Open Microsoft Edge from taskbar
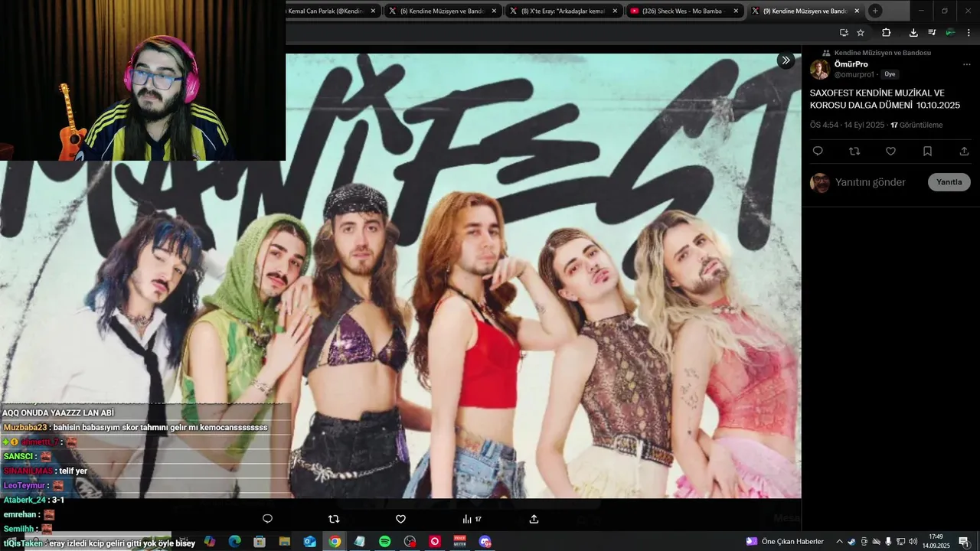 click(x=235, y=541)
